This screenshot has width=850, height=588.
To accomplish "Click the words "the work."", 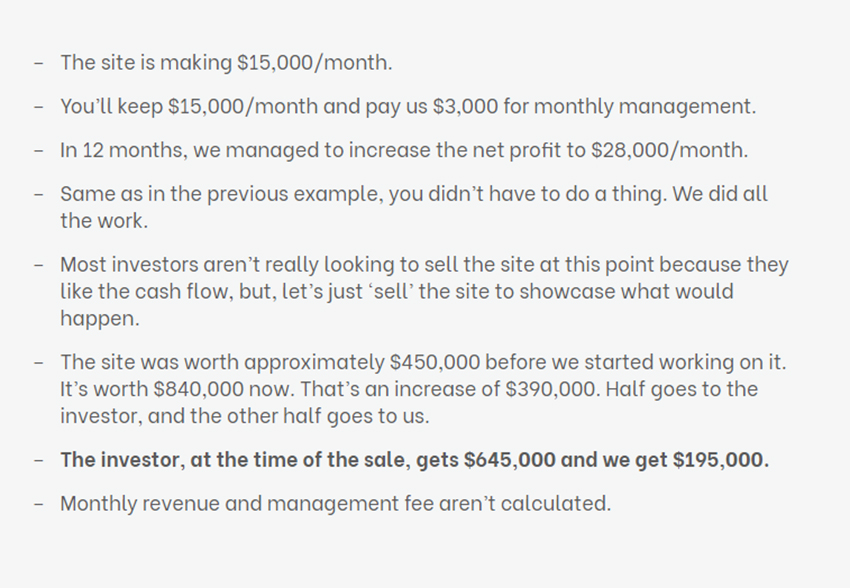I will pyautogui.click(x=104, y=221).
